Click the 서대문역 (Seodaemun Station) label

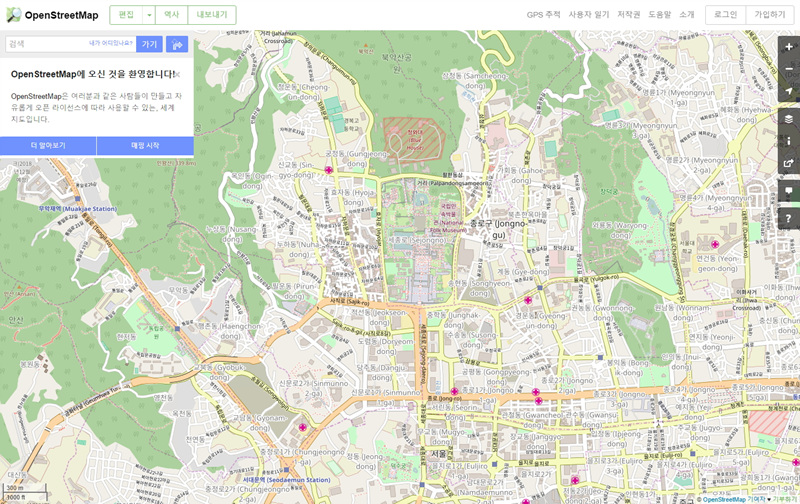coord(286,480)
